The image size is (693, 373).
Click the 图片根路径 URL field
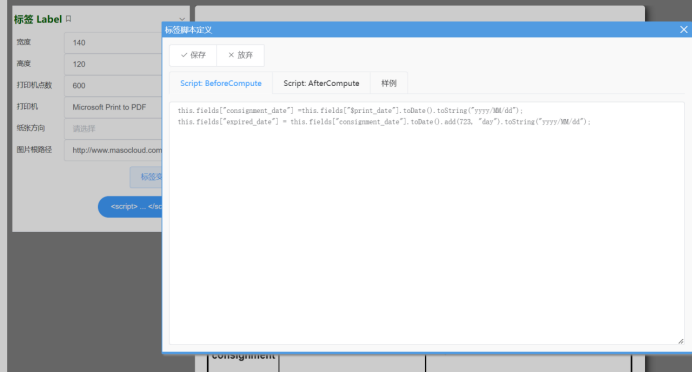[113, 150]
